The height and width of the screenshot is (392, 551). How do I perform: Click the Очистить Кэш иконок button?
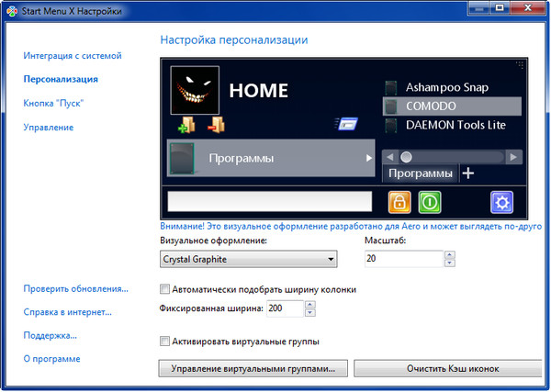[447, 369]
